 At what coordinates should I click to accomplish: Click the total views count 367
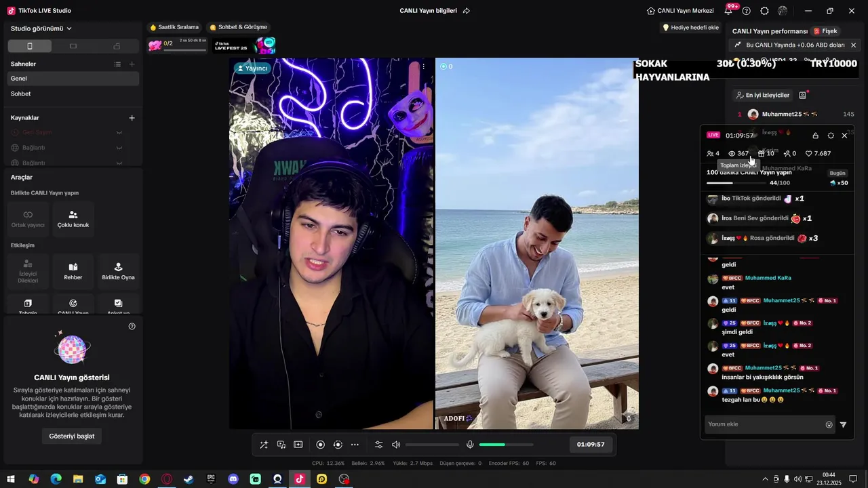click(x=738, y=154)
